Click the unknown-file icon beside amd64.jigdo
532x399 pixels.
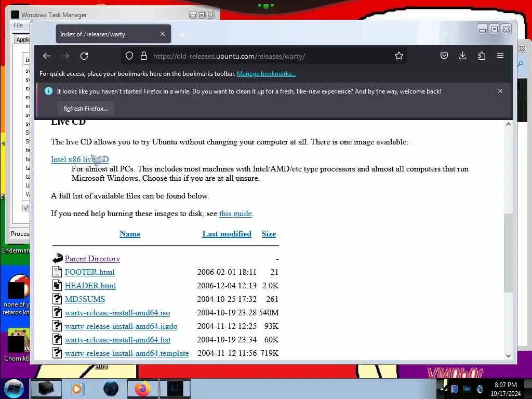(x=57, y=326)
